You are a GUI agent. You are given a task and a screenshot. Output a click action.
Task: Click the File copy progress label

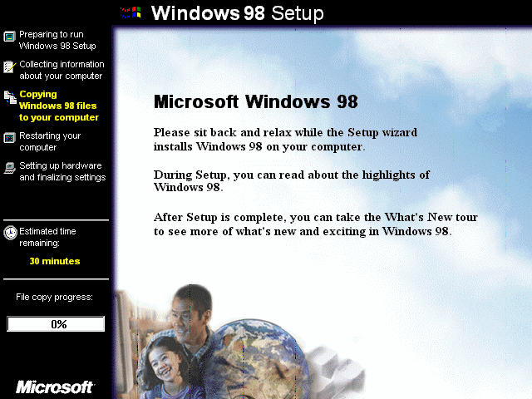[54, 298]
